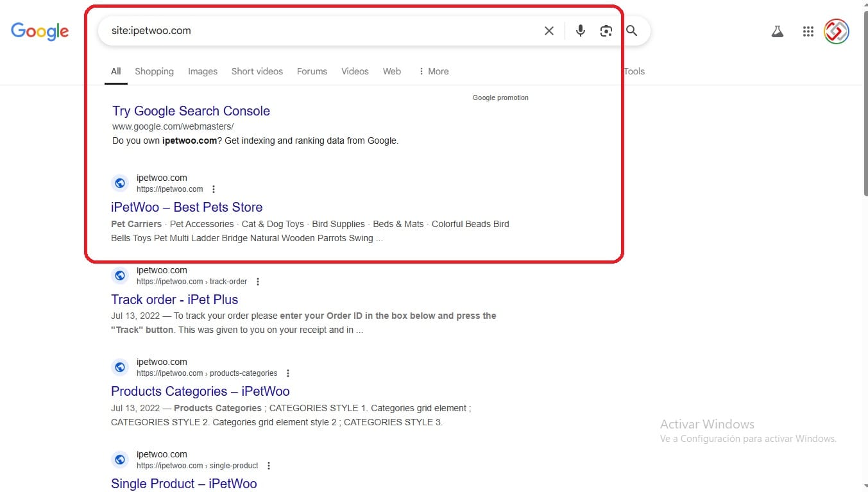Open Google Lens image search icon
The image size is (868, 492).
606,31
